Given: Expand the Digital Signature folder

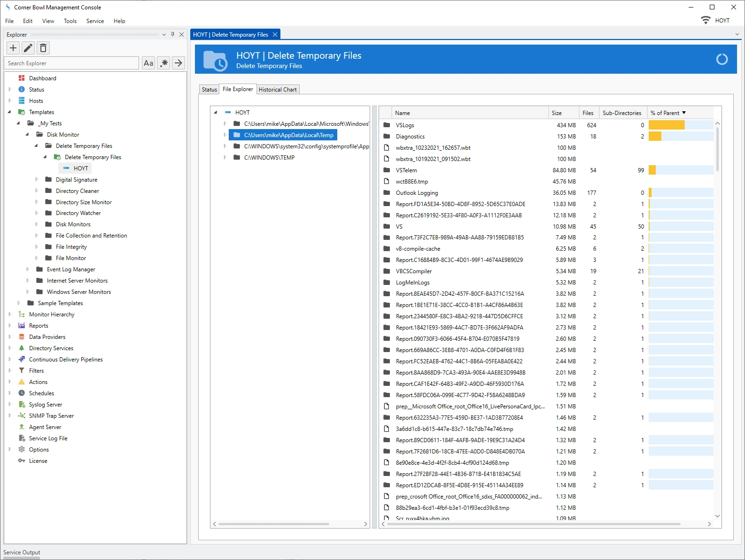Looking at the screenshot, I should [37, 180].
